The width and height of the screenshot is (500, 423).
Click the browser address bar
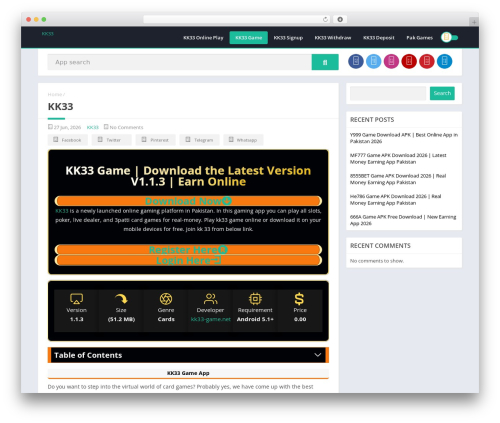tap(237, 20)
